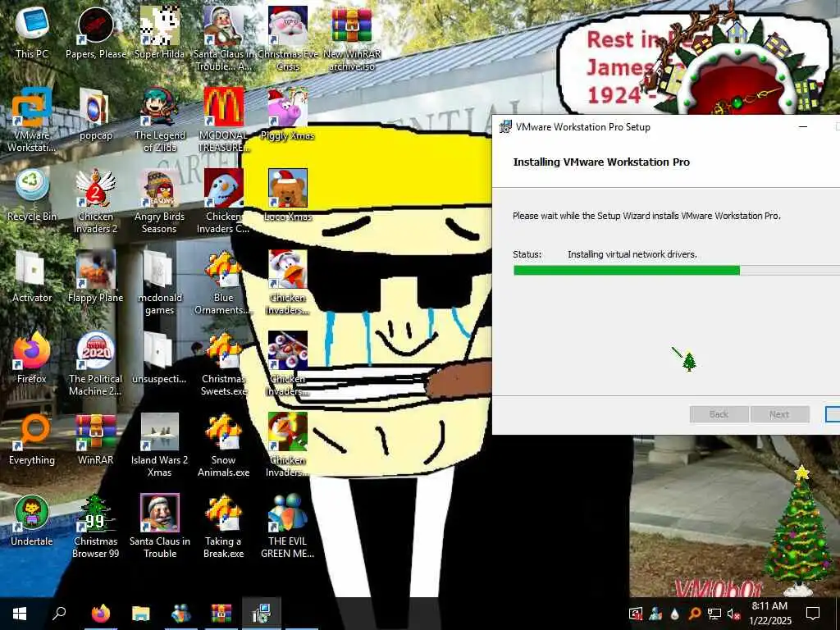Image resolution: width=840 pixels, height=630 pixels.
Task: Open Firefox from the taskbar
Action: point(101,613)
